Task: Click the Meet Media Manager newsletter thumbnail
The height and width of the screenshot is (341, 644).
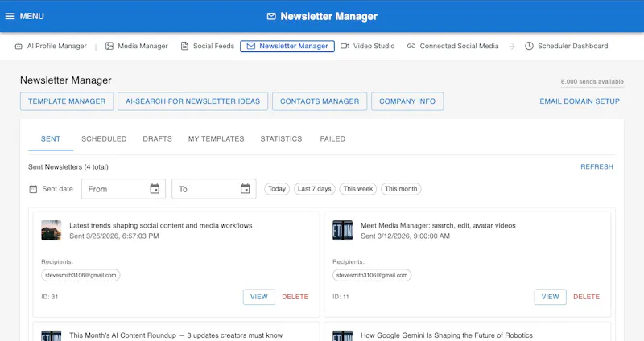Action: coord(343,230)
